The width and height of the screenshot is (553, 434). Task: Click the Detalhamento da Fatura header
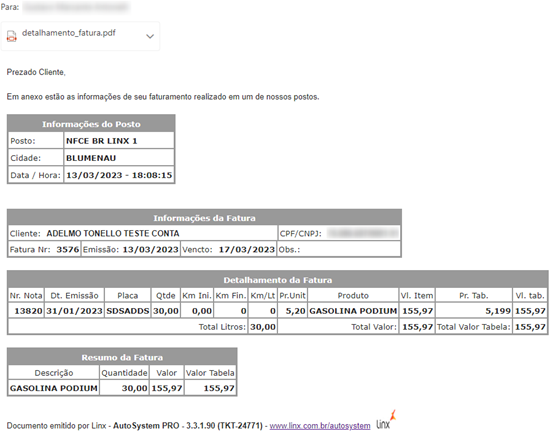278,280
